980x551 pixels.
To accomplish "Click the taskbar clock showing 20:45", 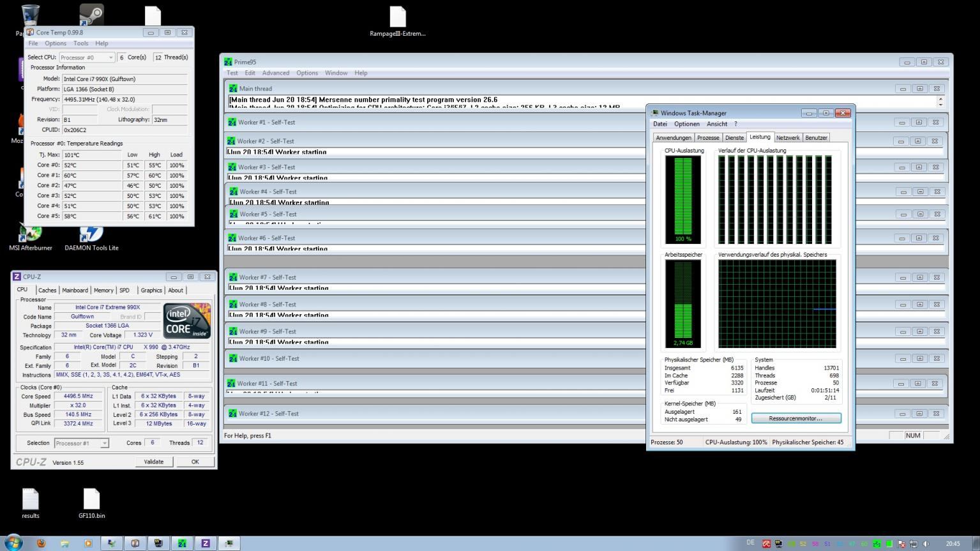I will pyautogui.click(x=953, y=544).
